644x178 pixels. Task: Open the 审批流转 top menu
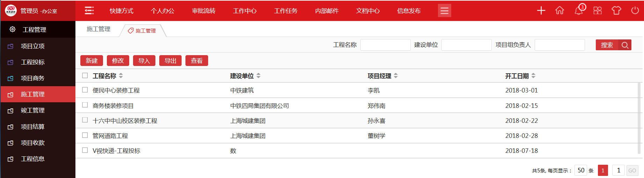(204, 11)
